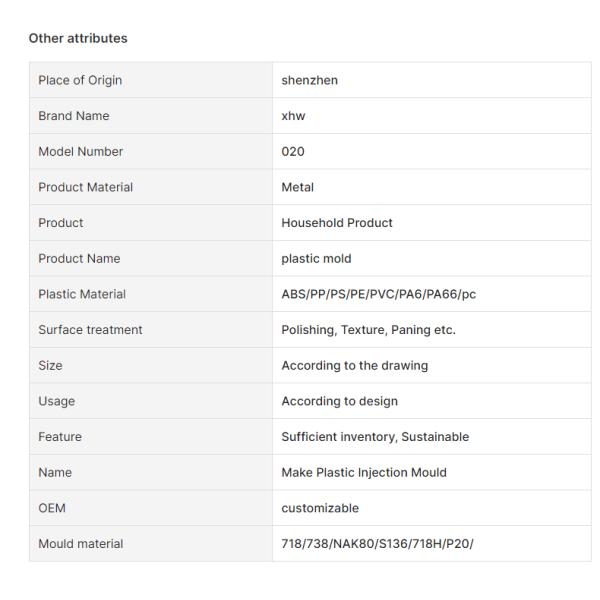Click the "OEM" label cell
Image resolution: width=600 pixels, height=600 pixels.
[x=52, y=508]
